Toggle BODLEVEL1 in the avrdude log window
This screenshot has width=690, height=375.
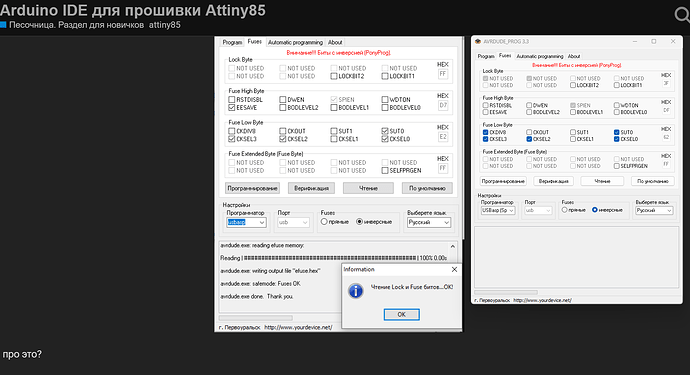click(334, 107)
